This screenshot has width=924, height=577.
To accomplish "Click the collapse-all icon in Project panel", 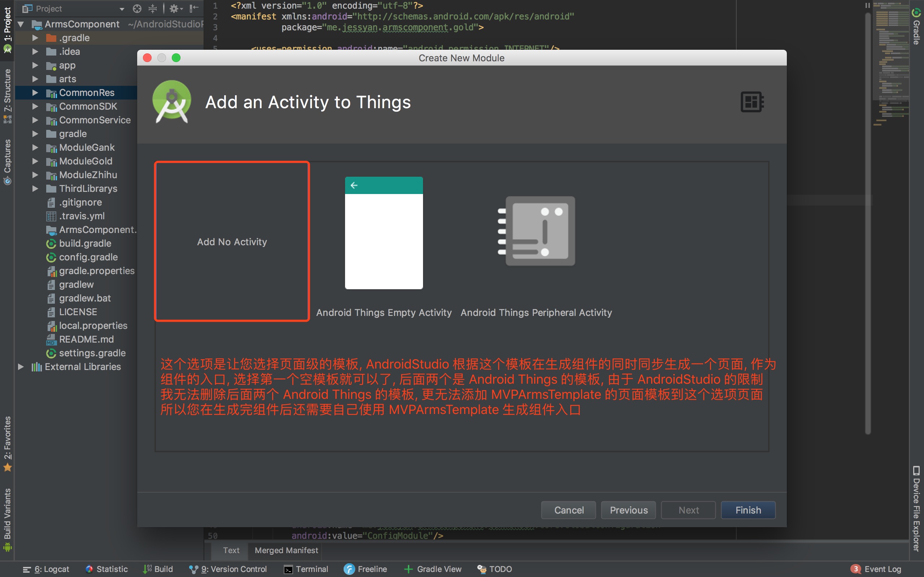I will (152, 8).
